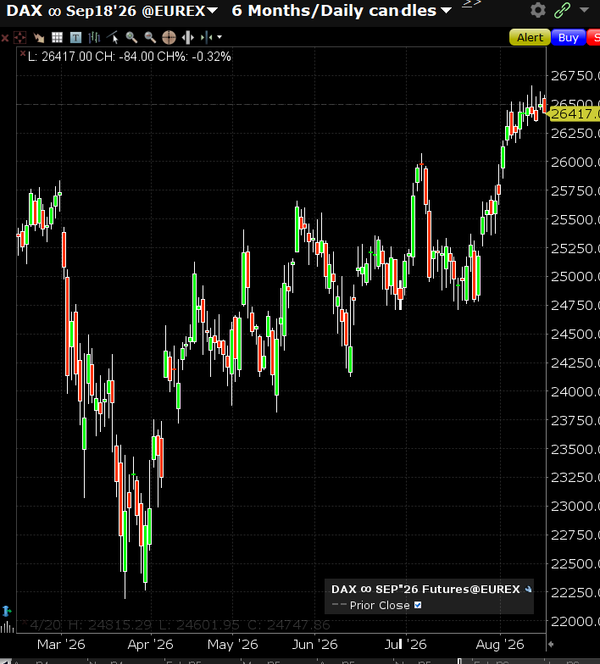The height and width of the screenshot is (664, 600).
Task: Click the 22000 price axis label
Action: 575,621
